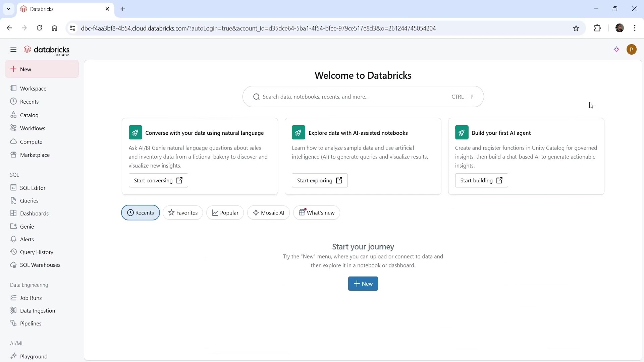Viewport: 644px width, 362px height.
Task: Open Compute in the sidebar
Action: pos(42,142)
